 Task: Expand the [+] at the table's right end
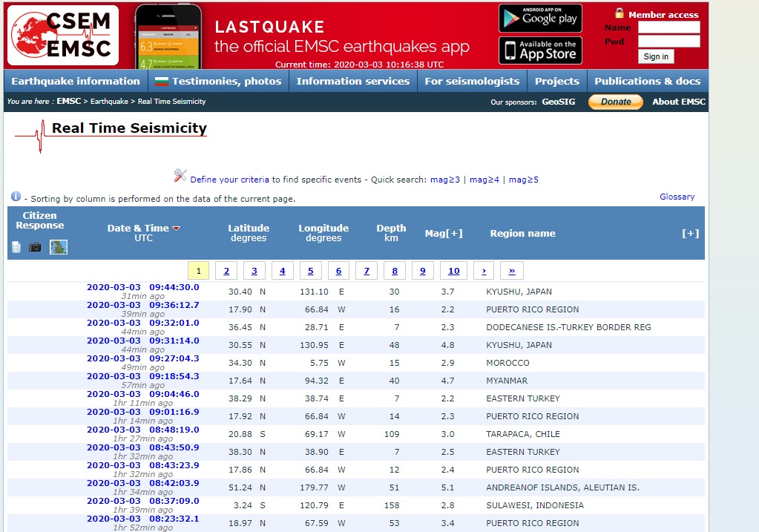pos(690,233)
